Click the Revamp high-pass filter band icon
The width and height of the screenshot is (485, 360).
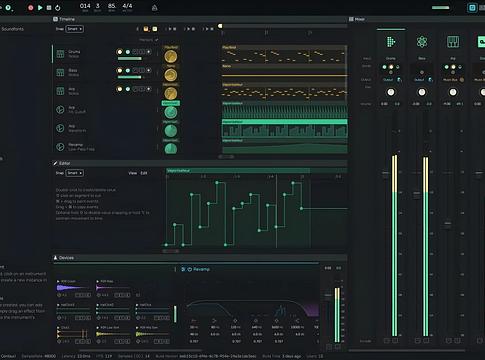193,321
